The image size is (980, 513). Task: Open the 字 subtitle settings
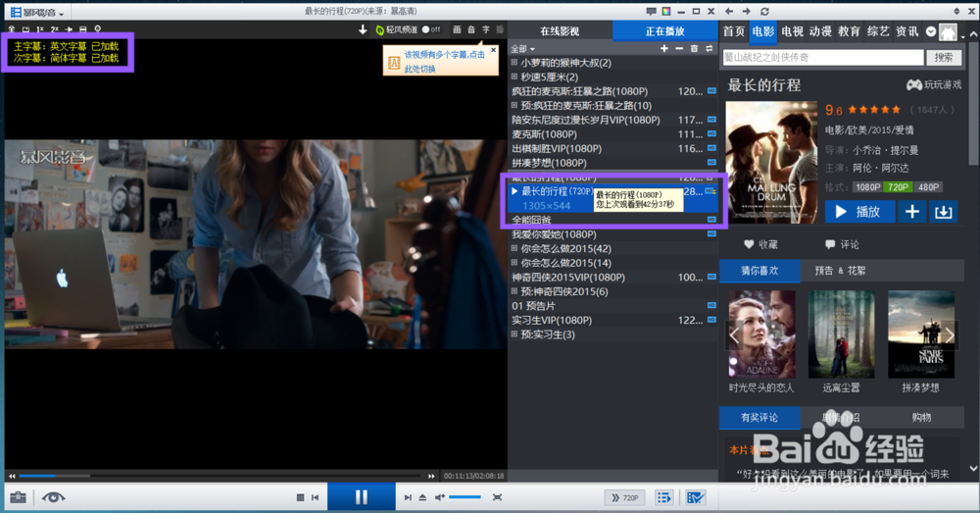486,29
